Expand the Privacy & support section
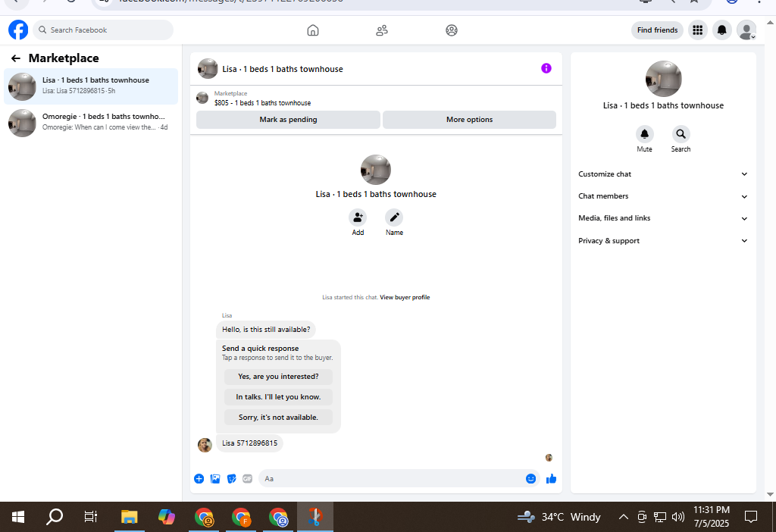Screen dimensions: 776x532 click(x=663, y=240)
